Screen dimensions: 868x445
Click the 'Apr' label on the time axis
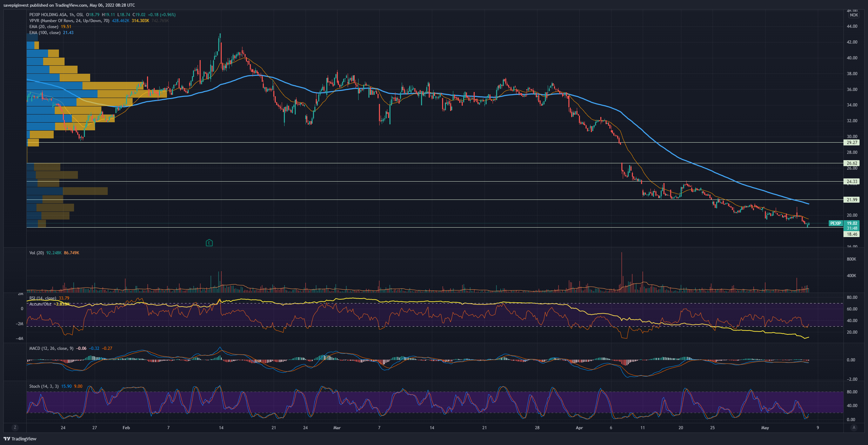[579, 428]
